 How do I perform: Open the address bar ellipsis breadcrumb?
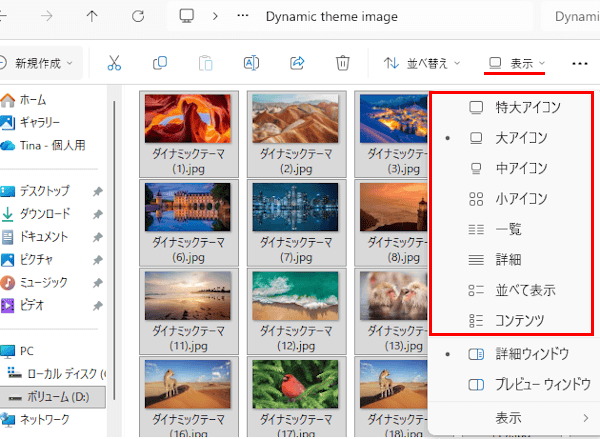[x=243, y=16]
